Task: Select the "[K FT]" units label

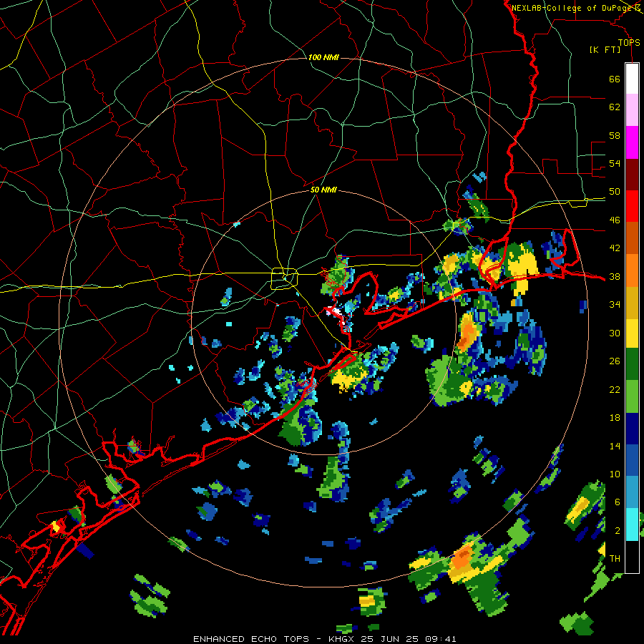Action: pyautogui.click(x=605, y=49)
